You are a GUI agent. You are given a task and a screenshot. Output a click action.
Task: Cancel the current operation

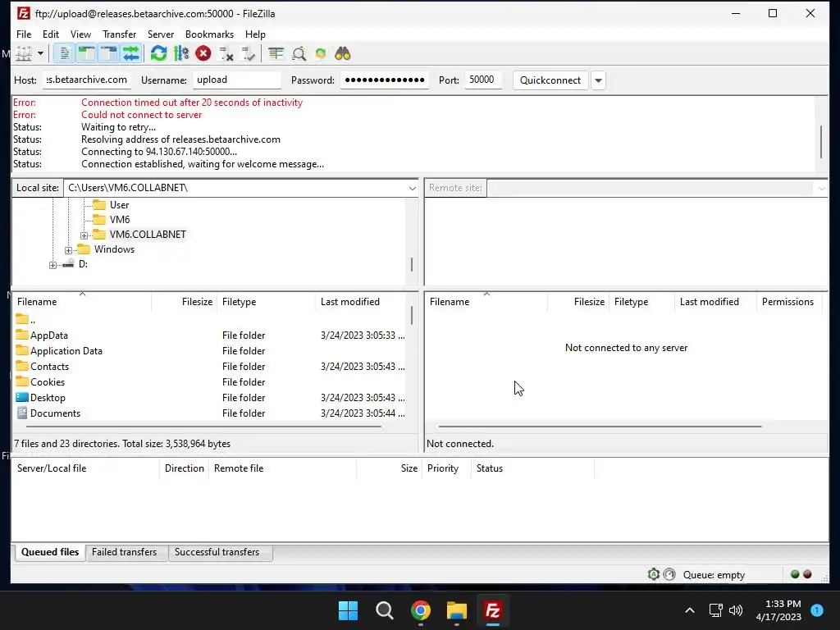203,53
